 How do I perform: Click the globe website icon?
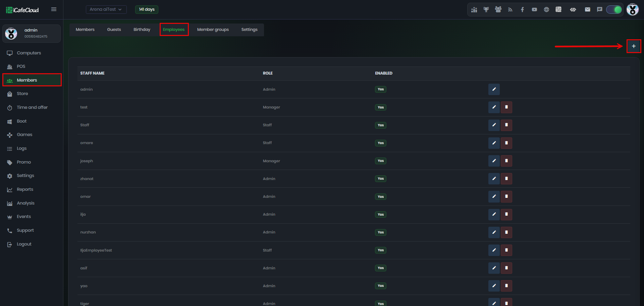[546, 10]
